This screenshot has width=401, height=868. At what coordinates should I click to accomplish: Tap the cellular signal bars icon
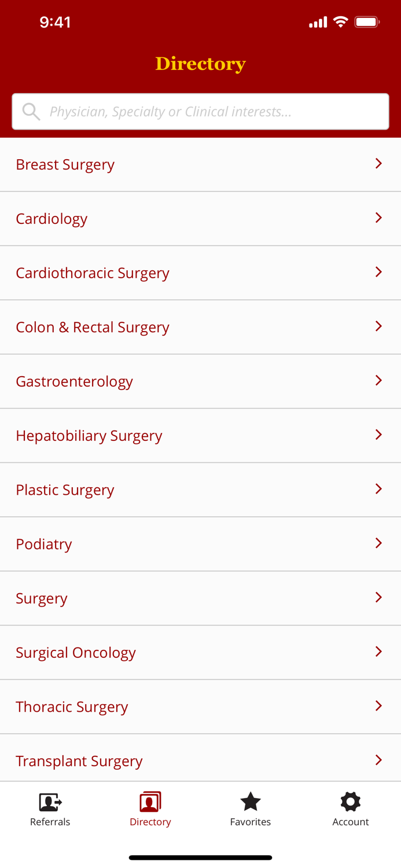coord(318,22)
